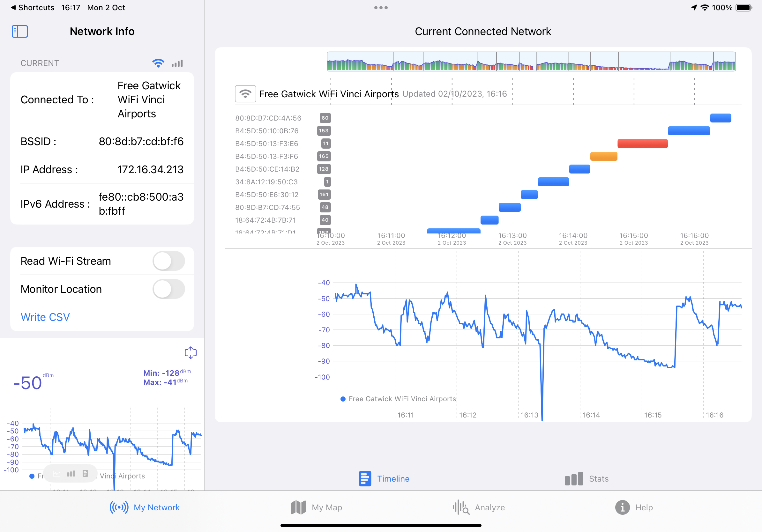Tap the Connected To network name
The height and width of the screenshot is (532, 762).
tap(149, 100)
